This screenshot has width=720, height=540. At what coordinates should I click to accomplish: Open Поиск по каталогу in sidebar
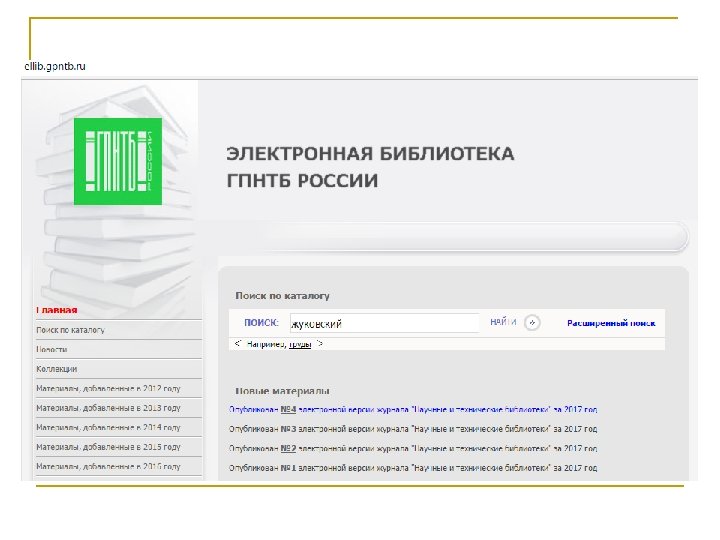click(70, 330)
